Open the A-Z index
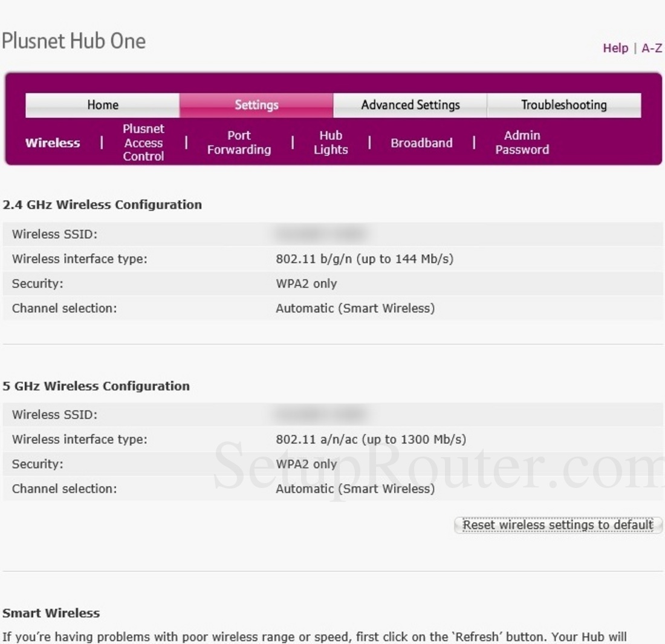Image resolution: width=665 pixels, height=644 pixels. [652, 48]
